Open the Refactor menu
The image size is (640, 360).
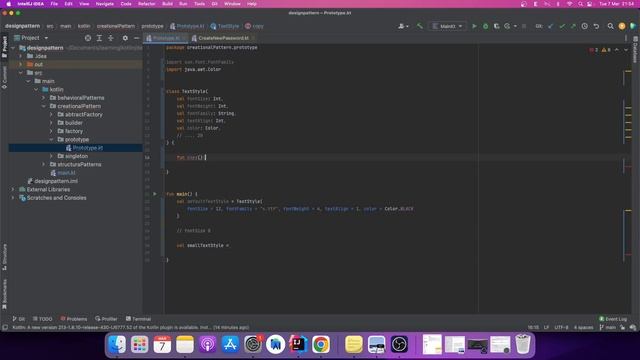coord(147,4)
